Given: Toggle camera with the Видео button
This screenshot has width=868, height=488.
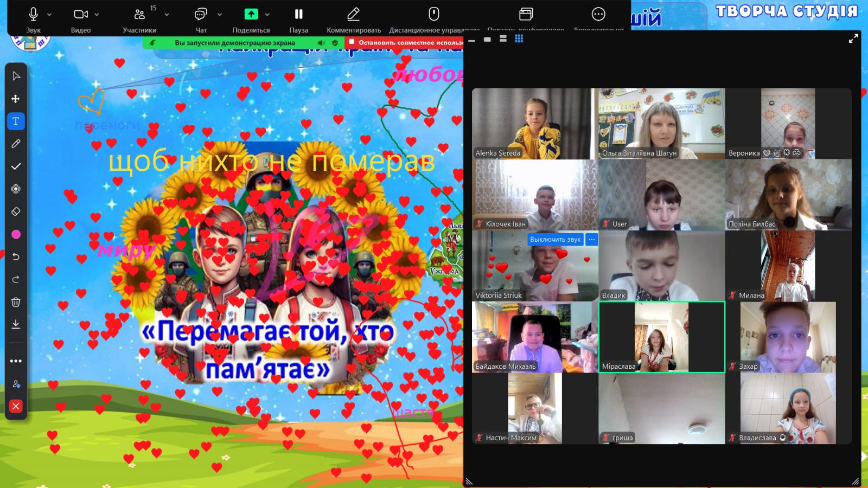Looking at the screenshot, I should point(81,19).
